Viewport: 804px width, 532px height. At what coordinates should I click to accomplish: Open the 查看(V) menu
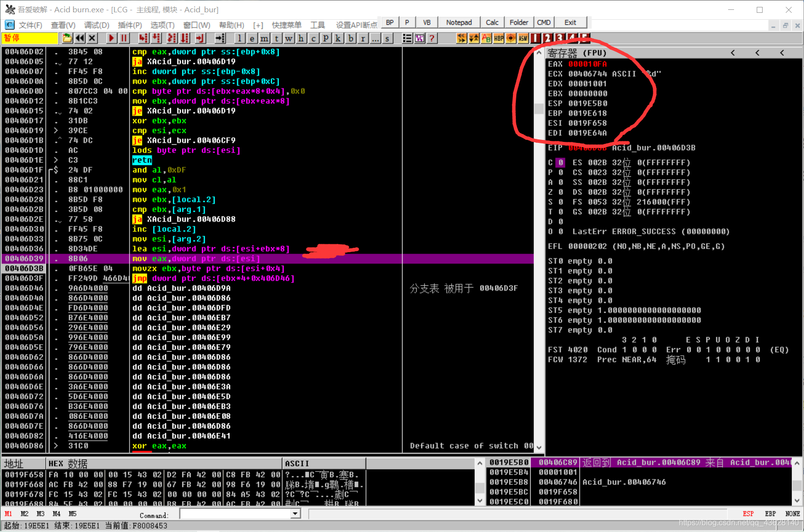pos(63,25)
